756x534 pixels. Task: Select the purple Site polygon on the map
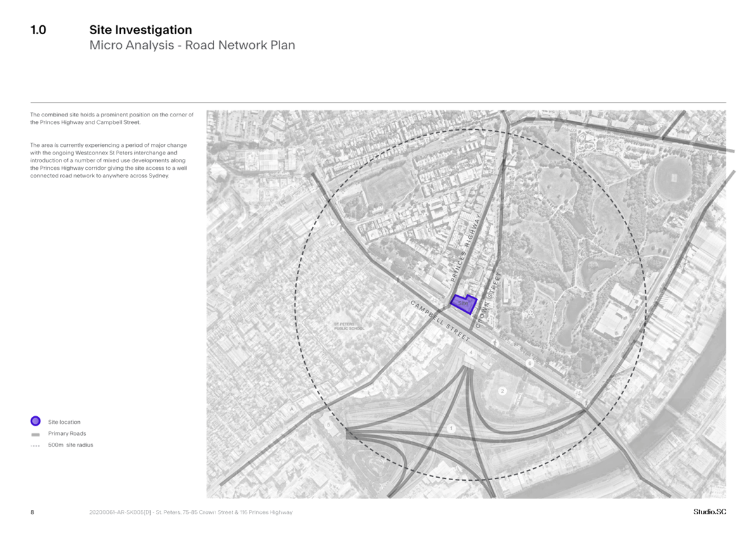[463, 303]
